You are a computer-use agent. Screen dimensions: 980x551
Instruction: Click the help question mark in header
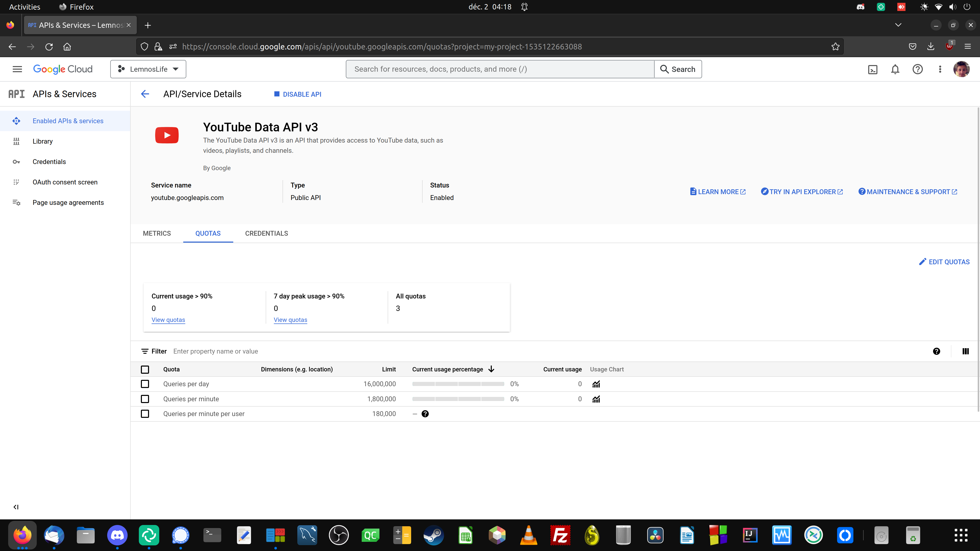(917, 69)
